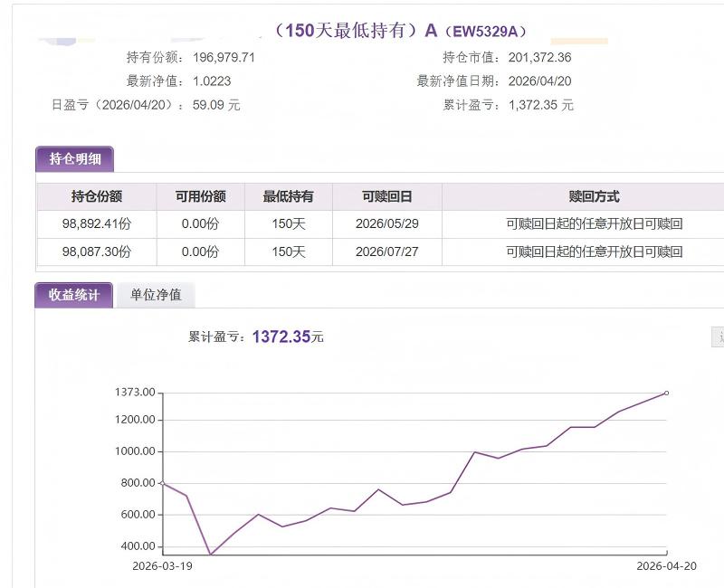Switch to the 单位净值 tab
The width and height of the screenshot is (724, 588).
[x=156, y=295]
